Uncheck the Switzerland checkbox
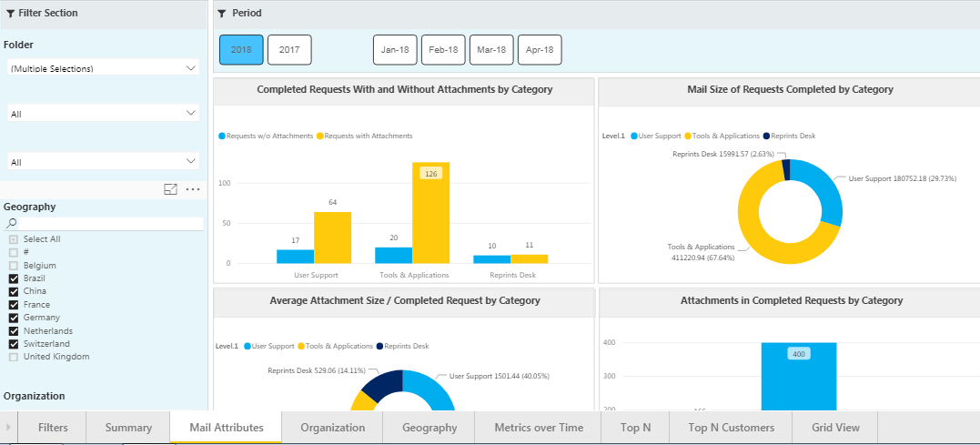The image size is (980, 445). (x=14, y=344)
